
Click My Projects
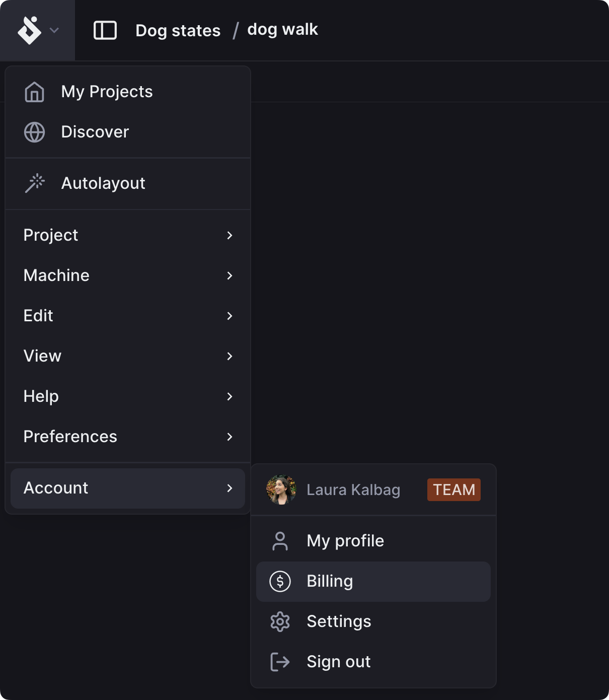pyautogui.click(x=107, y=92)
